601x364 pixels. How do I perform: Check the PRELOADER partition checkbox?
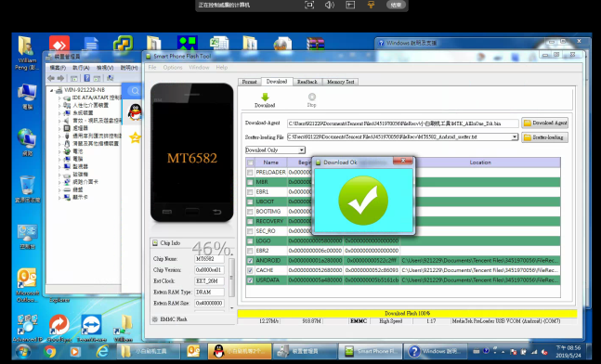click(250, 173)
